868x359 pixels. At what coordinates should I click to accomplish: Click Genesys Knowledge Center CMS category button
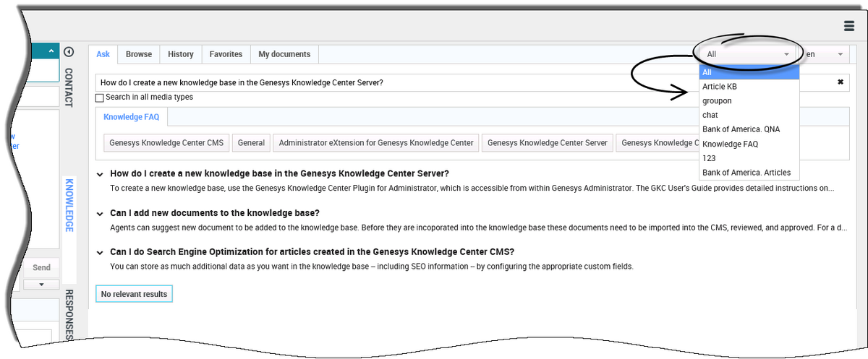166,143
